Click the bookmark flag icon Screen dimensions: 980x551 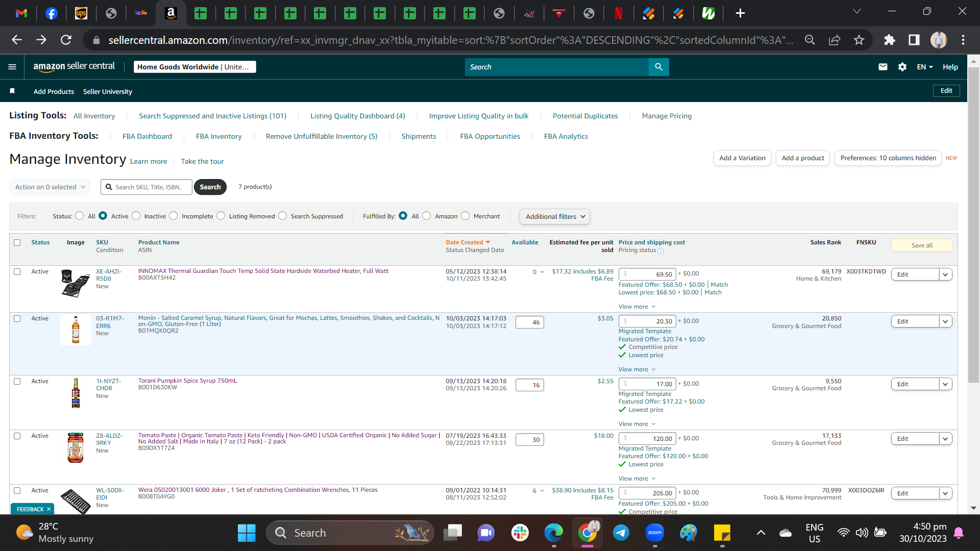coord(12,91)
